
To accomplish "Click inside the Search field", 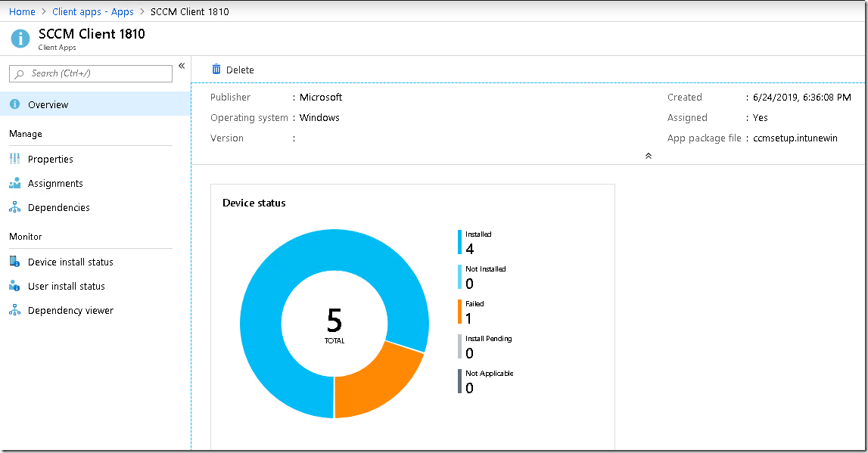I will click(x=91, y=73).
